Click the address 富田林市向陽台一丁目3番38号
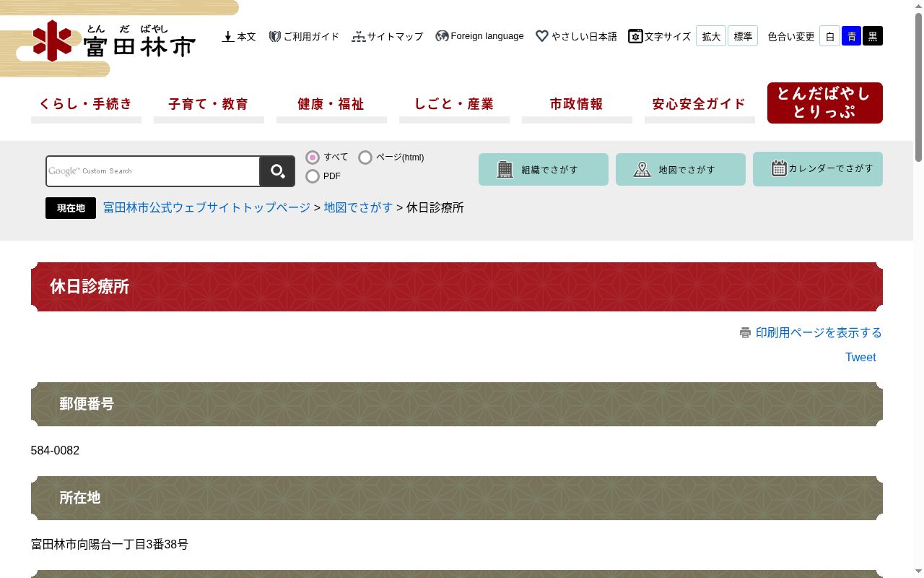Screen dimensions: 924x578 [110, 544]
